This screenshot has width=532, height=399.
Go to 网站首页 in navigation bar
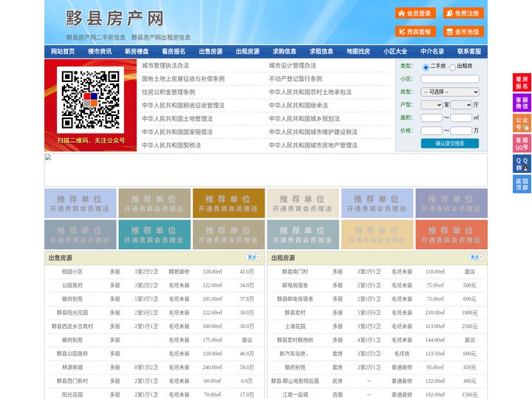coord(63,52)
